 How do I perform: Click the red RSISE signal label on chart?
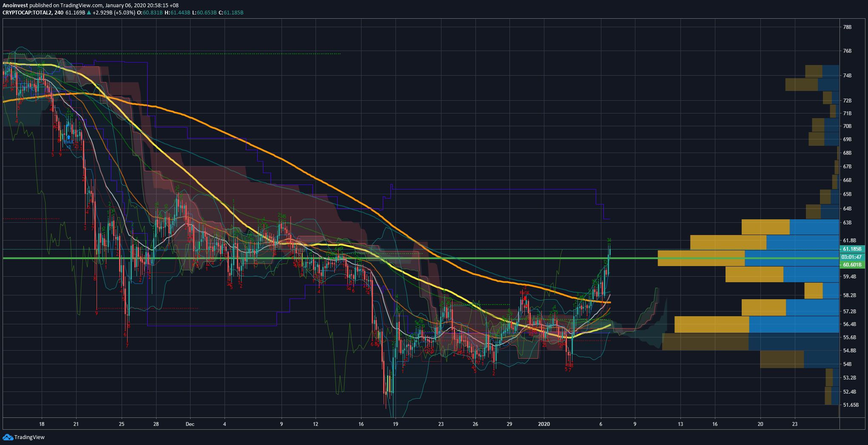click(524, 293)
